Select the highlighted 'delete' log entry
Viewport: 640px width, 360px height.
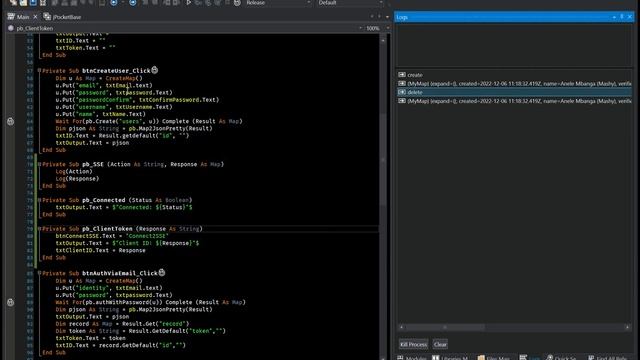coord(514,92)
